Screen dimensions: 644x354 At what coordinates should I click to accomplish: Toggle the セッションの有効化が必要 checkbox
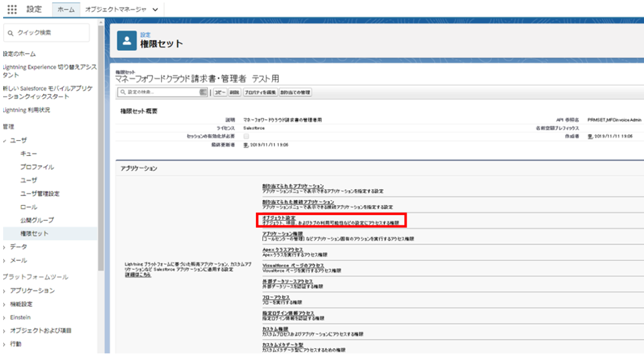click(x=246, y=136)
